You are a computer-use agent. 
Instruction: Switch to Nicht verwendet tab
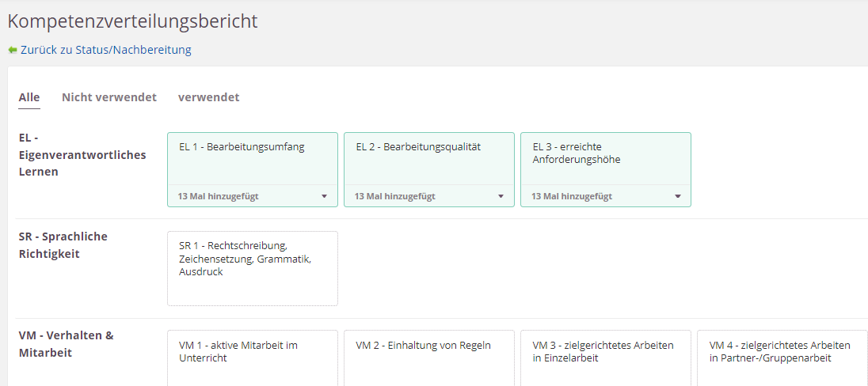109,97
